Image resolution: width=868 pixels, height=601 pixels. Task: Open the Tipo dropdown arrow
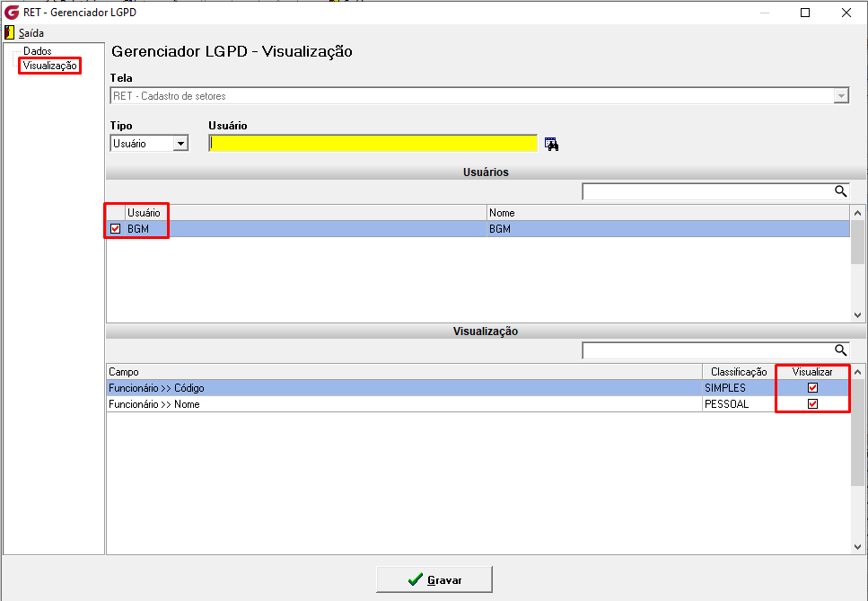coord(180,144)
